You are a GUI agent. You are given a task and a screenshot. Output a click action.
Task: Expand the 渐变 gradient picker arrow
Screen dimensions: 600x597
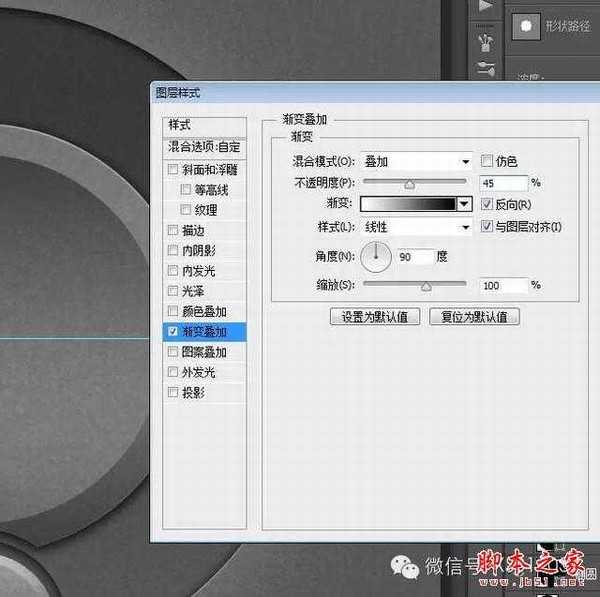coord(463,203)
